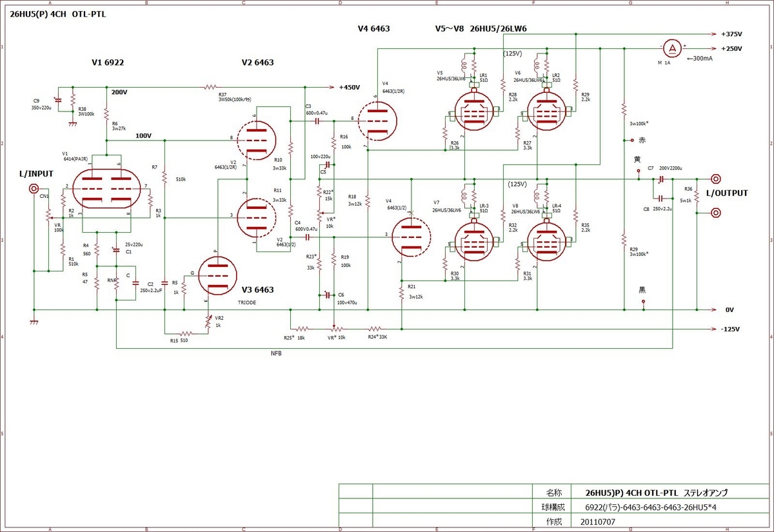Viewport: 774px width, 532px height.
Task: Click the 'R24*33K' label
Action: 378,337
